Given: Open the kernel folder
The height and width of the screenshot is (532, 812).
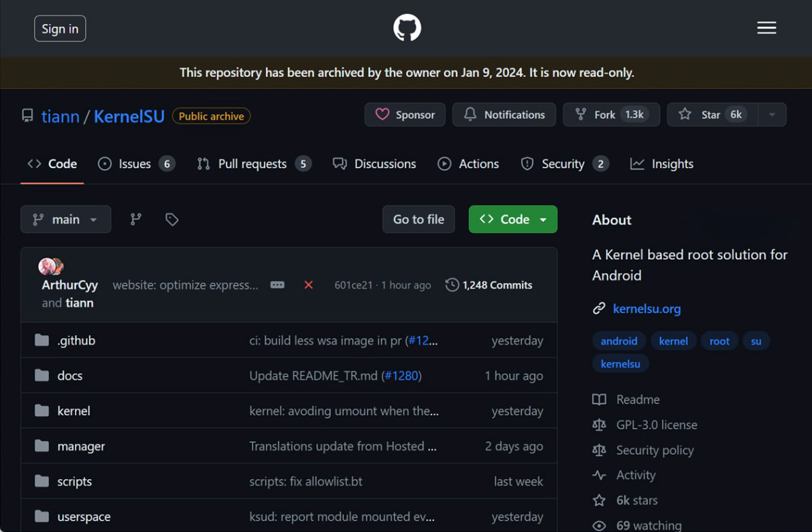Looking at the screenshot, I should [74, 411].
